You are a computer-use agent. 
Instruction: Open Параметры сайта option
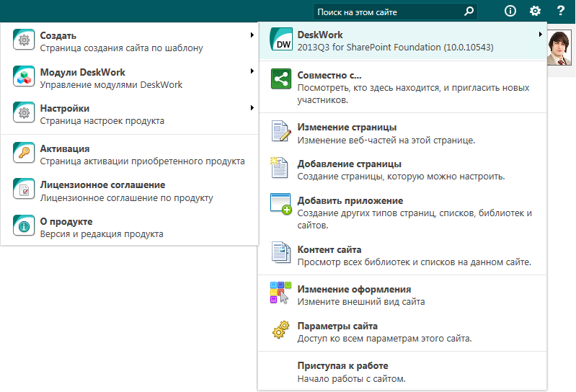(402, 331)
